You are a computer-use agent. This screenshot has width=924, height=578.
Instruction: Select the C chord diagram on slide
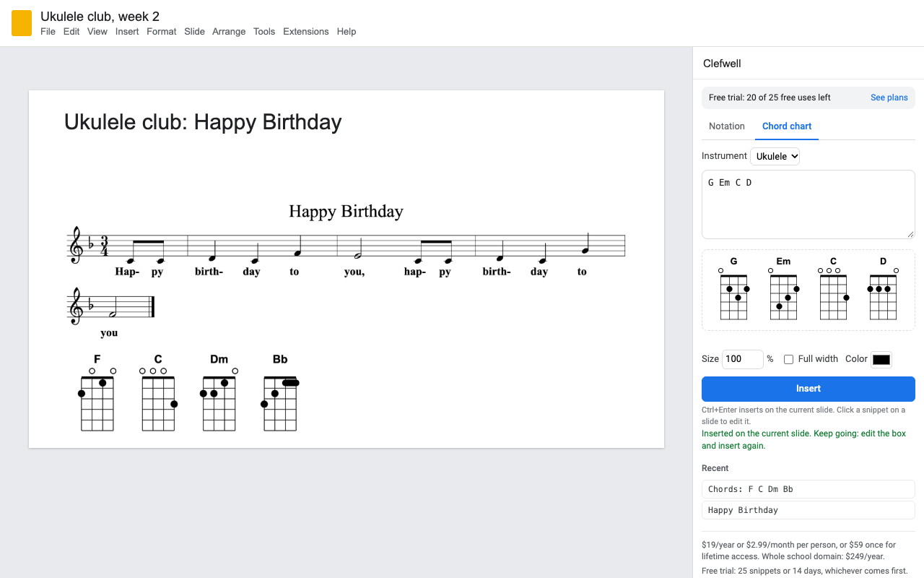point(158,392)
